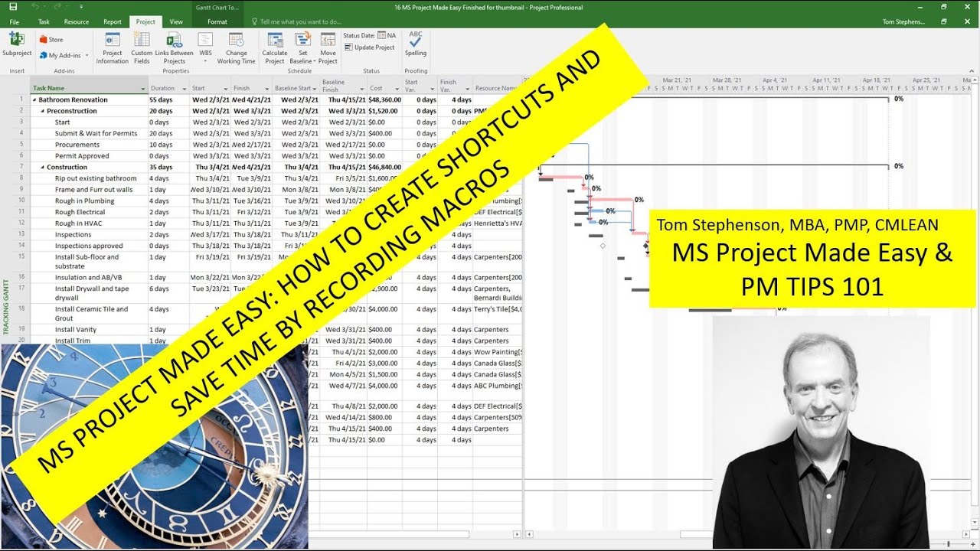The height and width of the screenshot is (551, 980).
Task: Click the table's horizontal scrollbar right arrow
Action: tap(518, 534)
